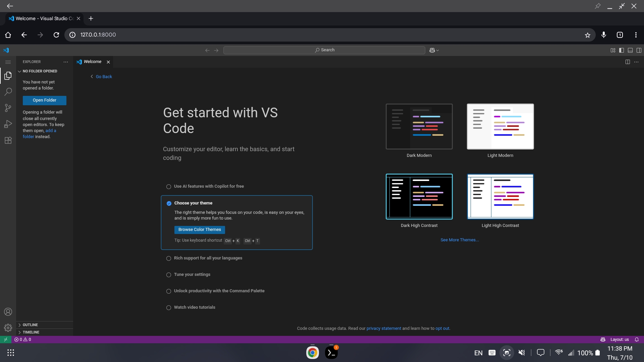Click See More Themes link
The height and width of the screenshot is (362, 644).
pos(460,240)
